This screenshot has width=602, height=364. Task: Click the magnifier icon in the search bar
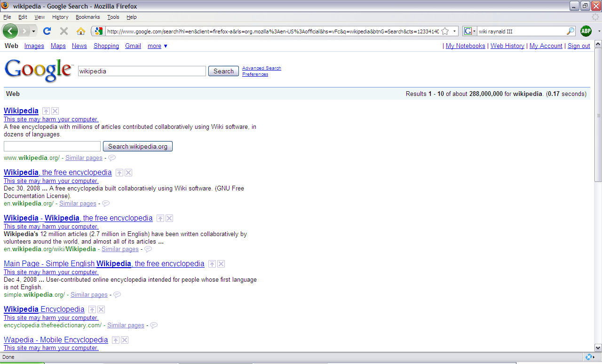pos(570,31)
